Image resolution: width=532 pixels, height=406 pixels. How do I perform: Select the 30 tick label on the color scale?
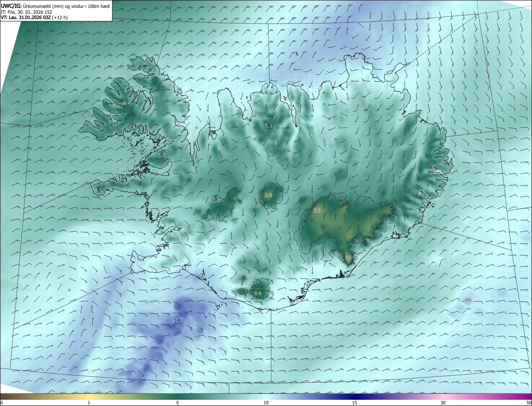[443, 403]
